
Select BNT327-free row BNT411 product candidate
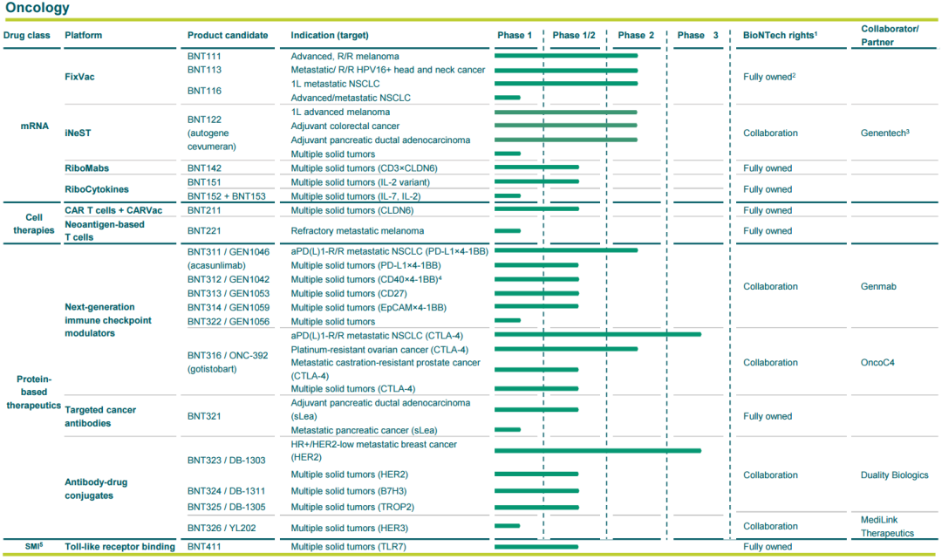pyautogui.click(x=204, y=547)
